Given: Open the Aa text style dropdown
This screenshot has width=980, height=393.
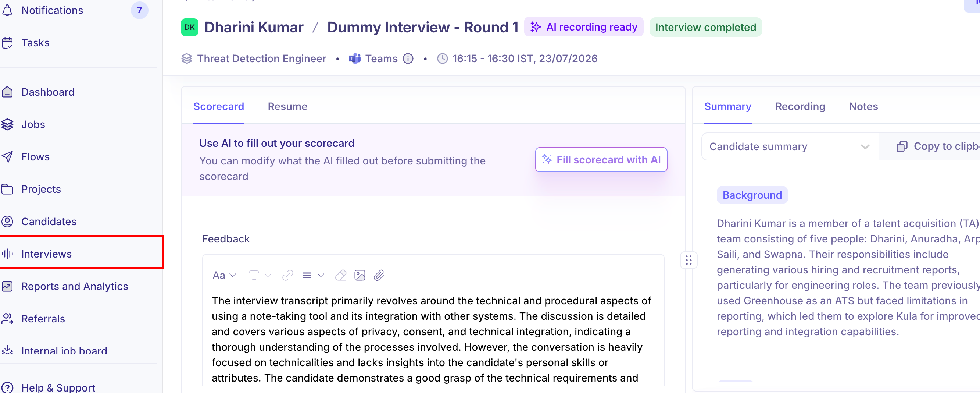Looking at the screenshot, I should click(225, 275).
